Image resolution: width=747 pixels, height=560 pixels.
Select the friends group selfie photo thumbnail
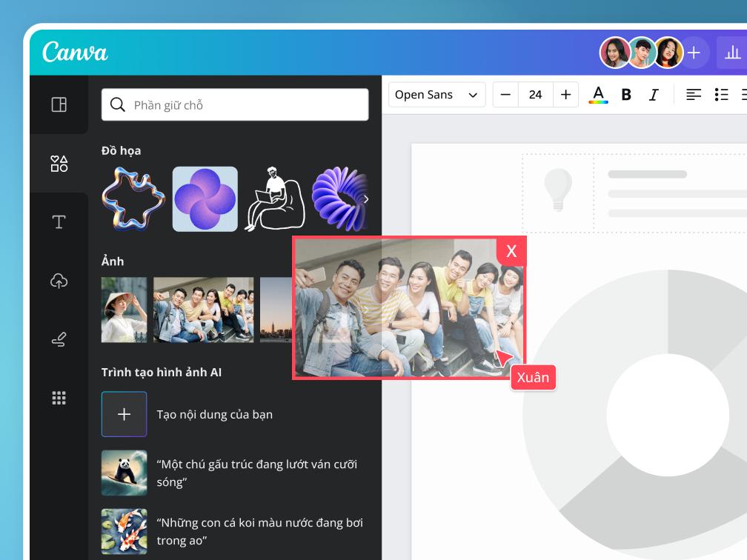coord(203,310)
